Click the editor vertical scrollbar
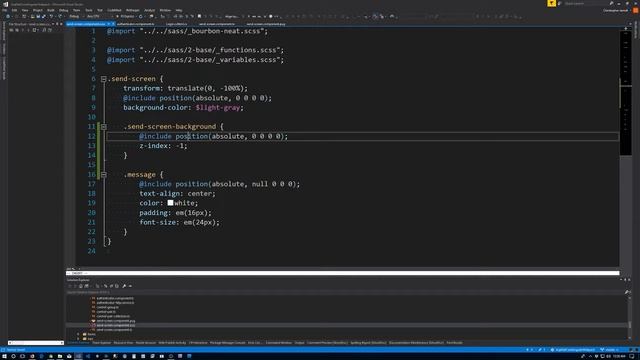Viewport: 640px width, 360px height. pyautogui.click(x=626, y=149)
